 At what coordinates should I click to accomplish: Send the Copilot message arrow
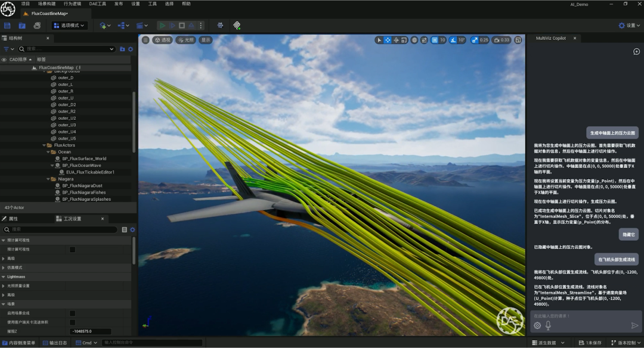point(634,325)
